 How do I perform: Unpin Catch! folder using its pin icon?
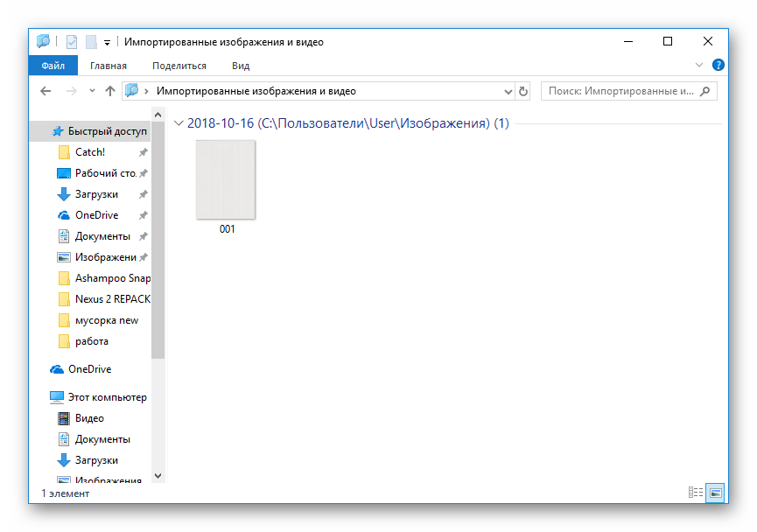coord(144,152)
